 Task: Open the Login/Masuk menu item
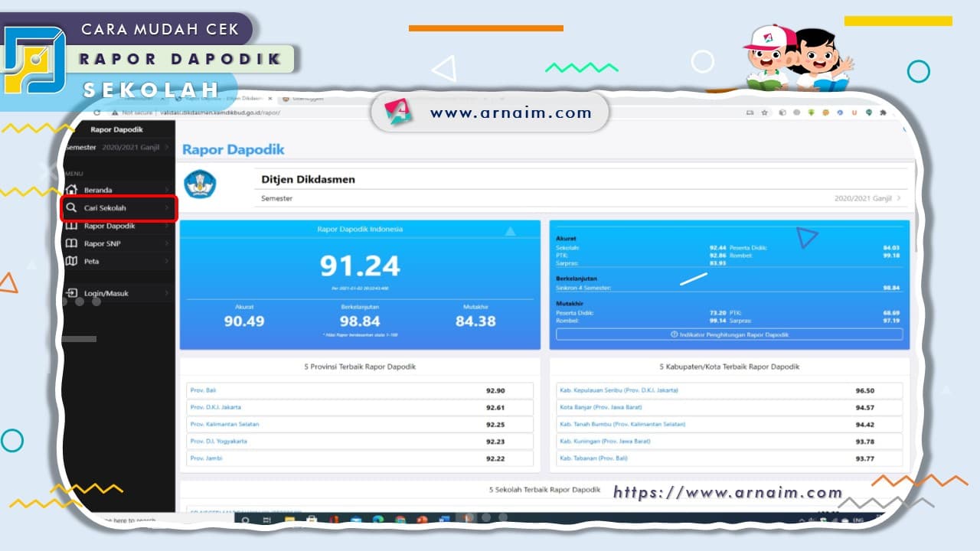pyautogui.click(x=119, y=293)
